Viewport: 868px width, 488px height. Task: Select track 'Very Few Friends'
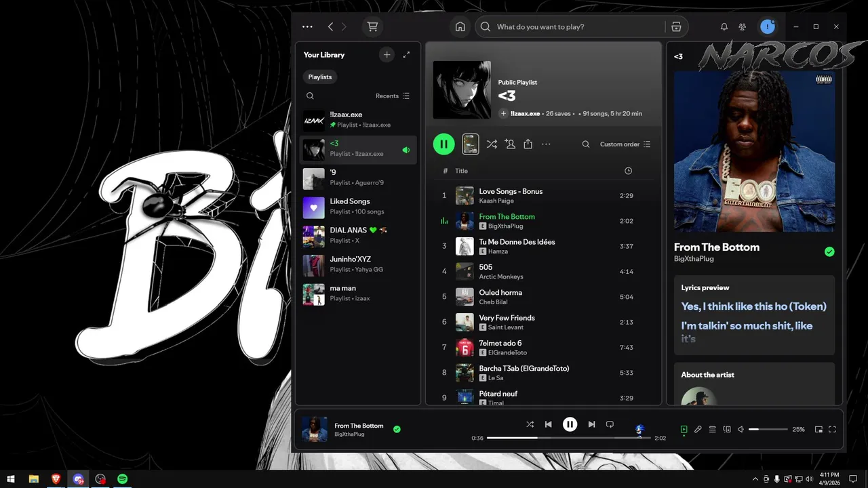543,322
